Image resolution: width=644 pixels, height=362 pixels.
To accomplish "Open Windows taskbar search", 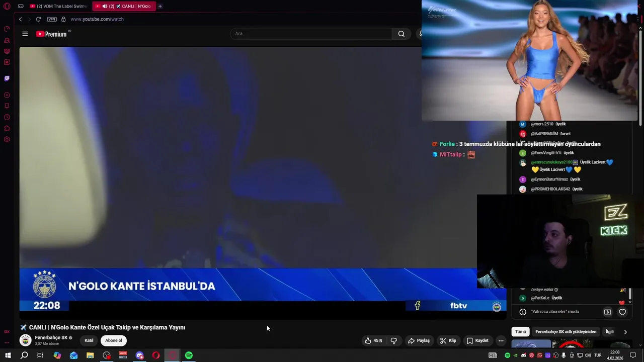I will 24,355.
